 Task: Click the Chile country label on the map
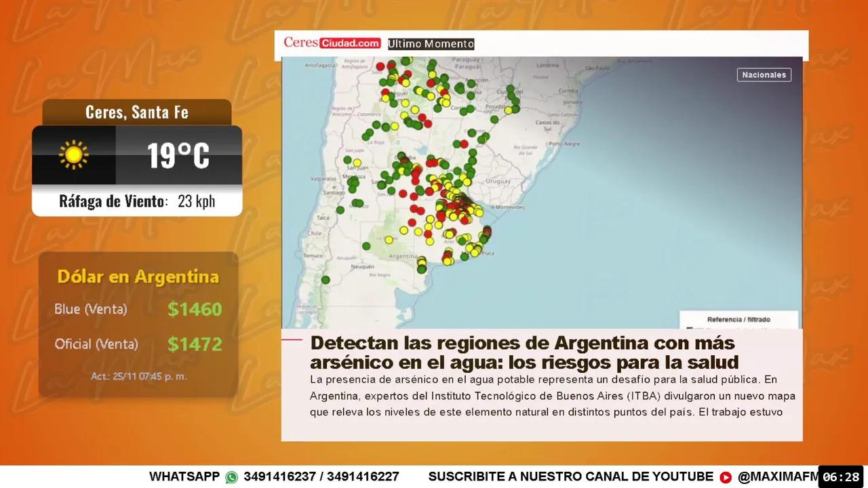click(x=314, y=232)
